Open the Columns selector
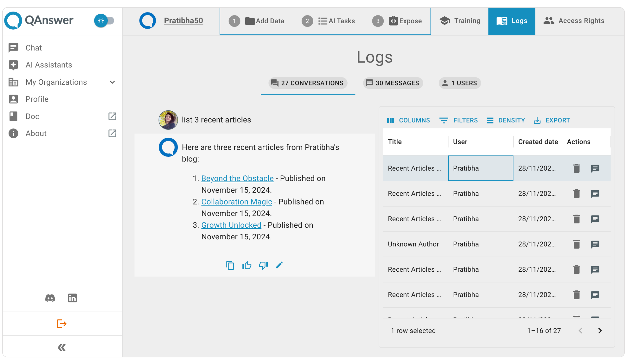 pyautogui.click(x=408, y=120)
